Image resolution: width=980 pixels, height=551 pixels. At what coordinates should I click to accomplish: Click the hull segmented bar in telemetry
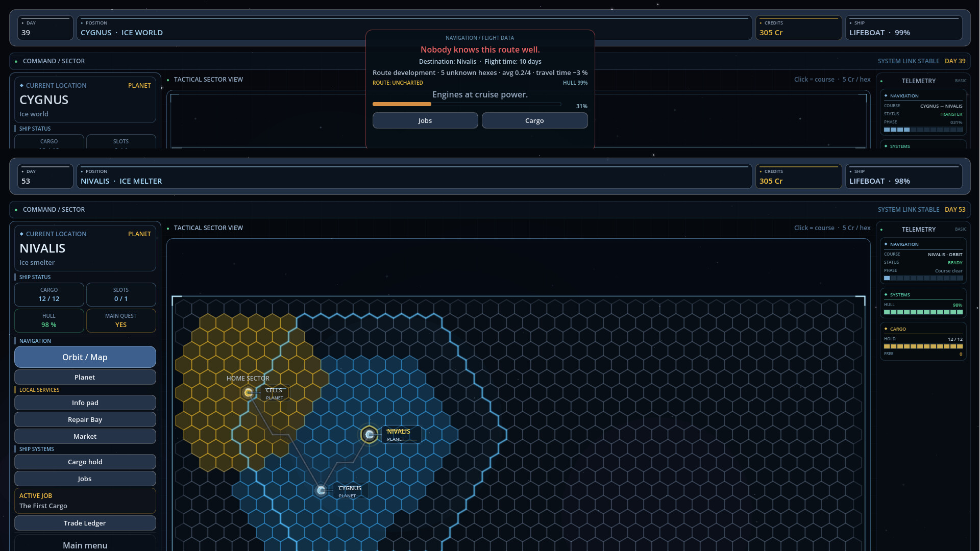[x=923, y=312]
